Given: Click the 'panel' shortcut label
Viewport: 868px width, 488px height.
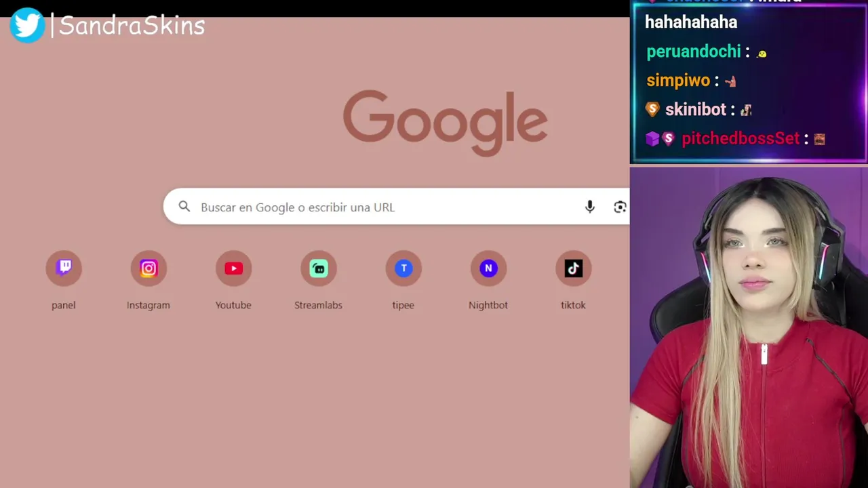Looking at the screenshot, I should click(x=64, y=305).
